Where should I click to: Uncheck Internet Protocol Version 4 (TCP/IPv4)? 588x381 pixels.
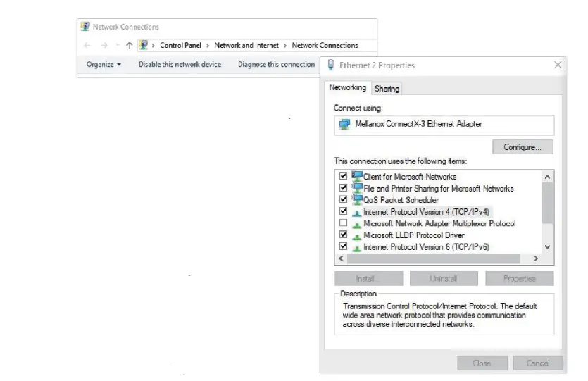click(344, 211)
